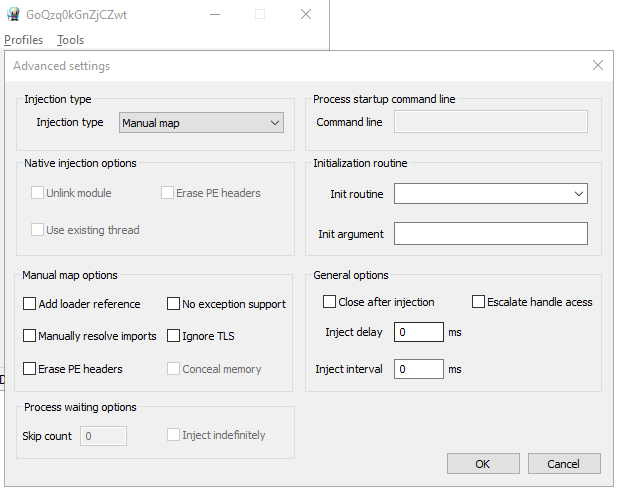
Task: Toggle Escalate handle access checkbox
Action: pyautogui.click(x=478, y=302)
